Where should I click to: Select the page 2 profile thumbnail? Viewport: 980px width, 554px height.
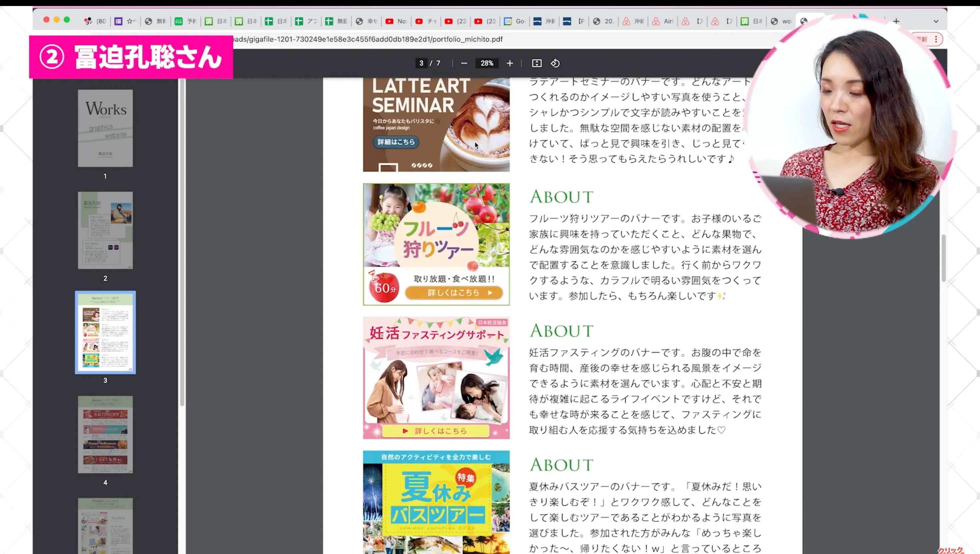tap(105, 230)
